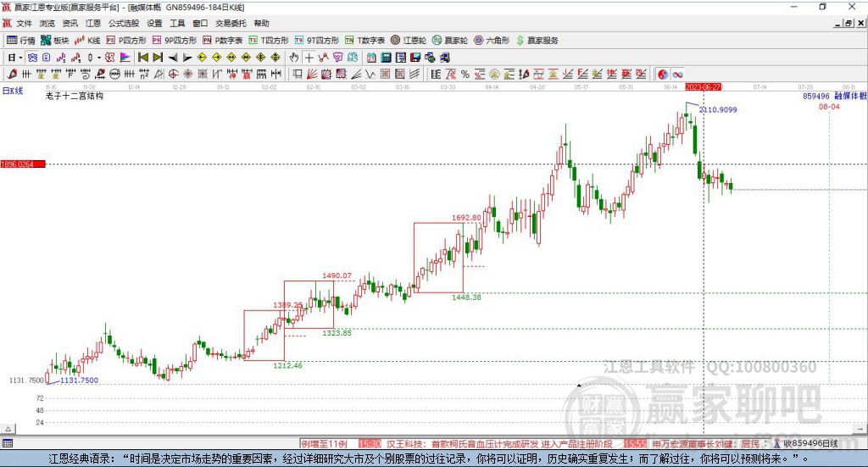The width and height of the screenshot is (868, 467).
Task: Open the T四方形 tool
Action: pos(269,41)
